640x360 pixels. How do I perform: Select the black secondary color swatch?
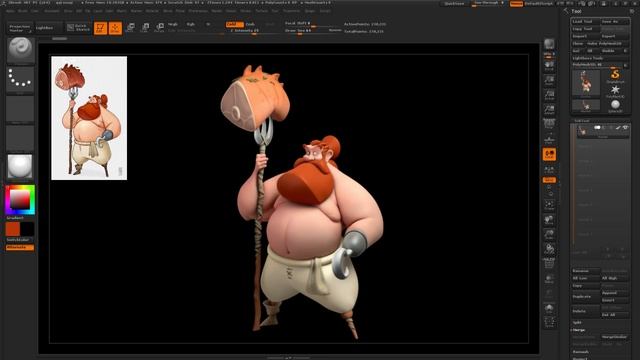click(27, 229)
